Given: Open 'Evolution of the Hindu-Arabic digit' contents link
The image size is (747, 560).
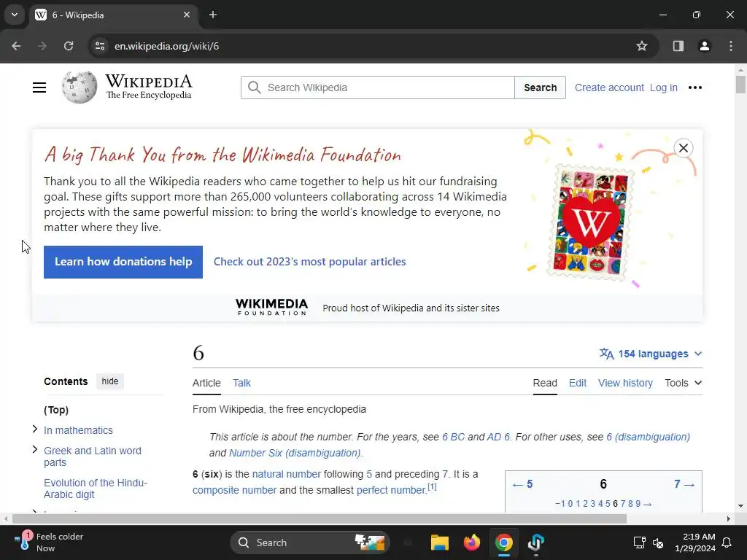Looking at the screenshot, I should [96, 489].
